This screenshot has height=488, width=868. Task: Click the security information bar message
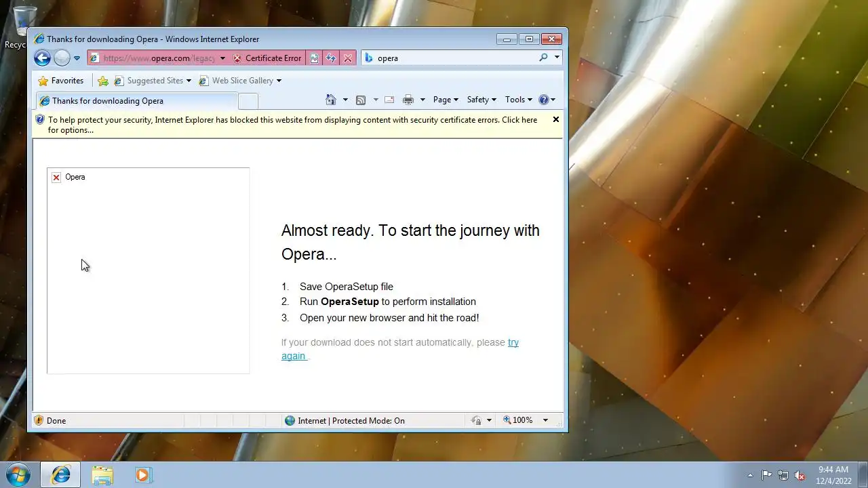pyautogui.click(x=292, y=125)
